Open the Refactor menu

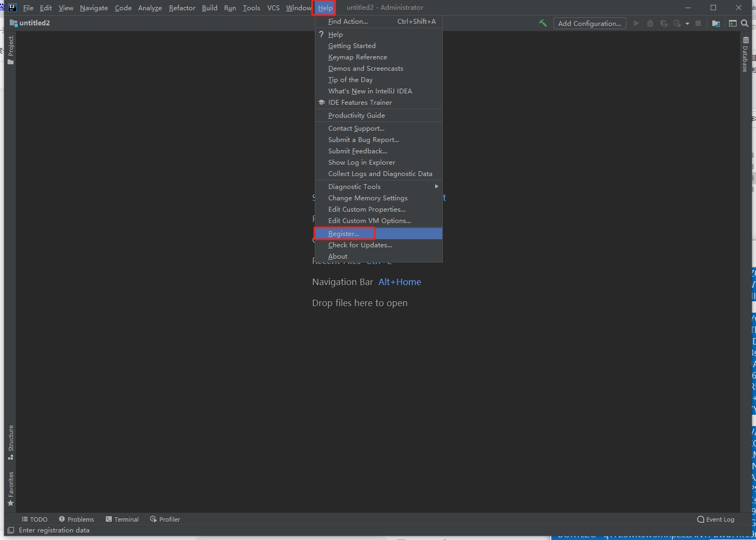click(182, 8)
